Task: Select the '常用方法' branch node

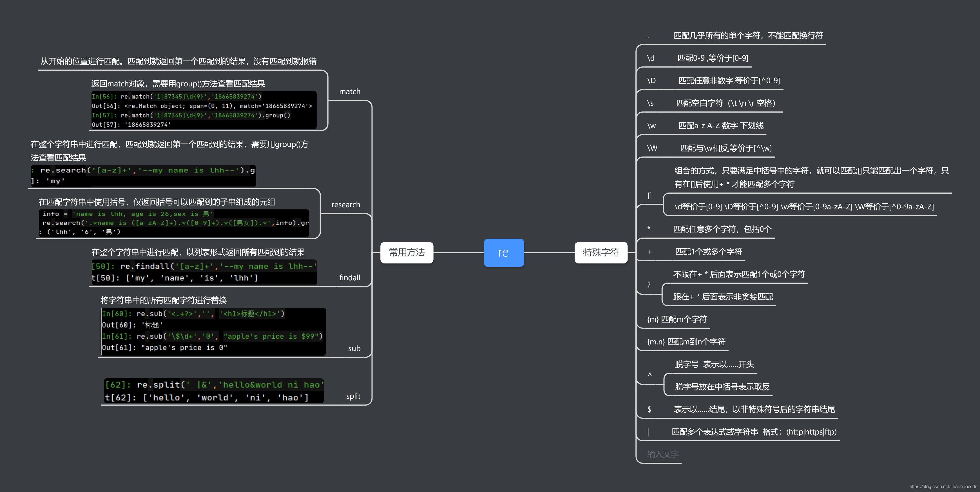Action: point(407,252)
